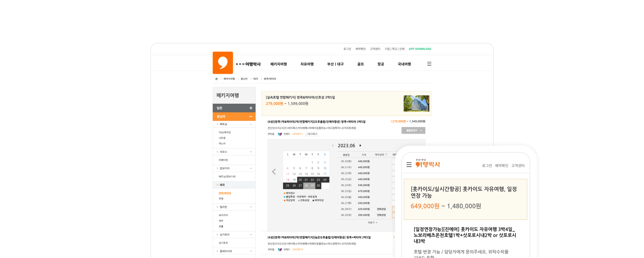
Task: Open the desktop hamburger menu icon
Action: point(429,64)
